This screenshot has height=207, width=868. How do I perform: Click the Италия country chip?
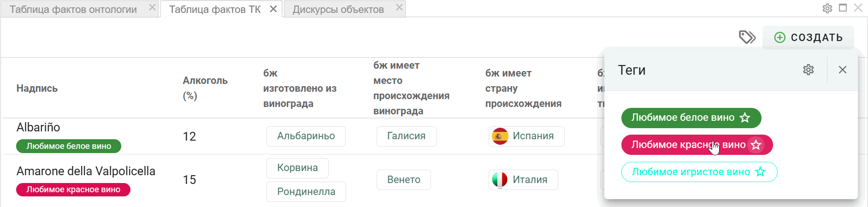tap(523, 180)
